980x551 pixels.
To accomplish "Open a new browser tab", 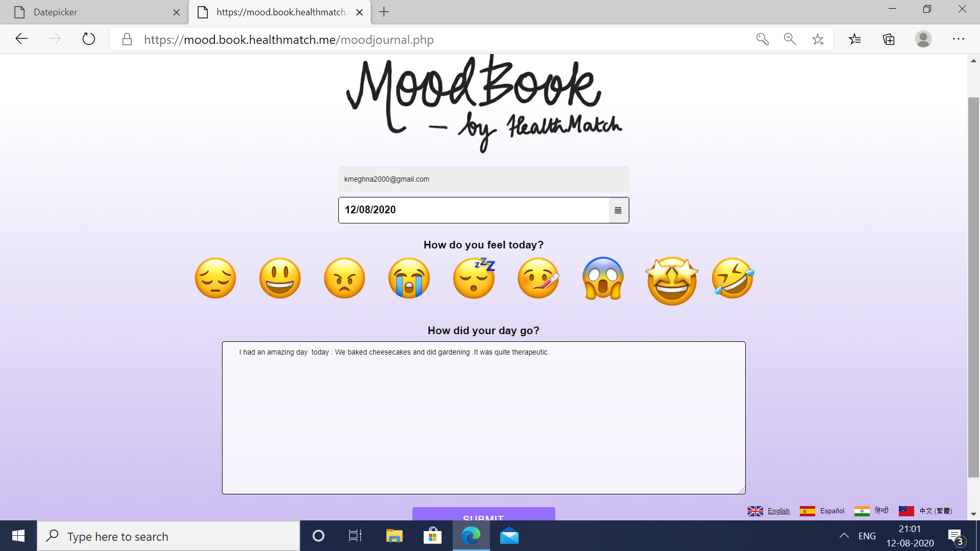I will (x=384, y=12).
